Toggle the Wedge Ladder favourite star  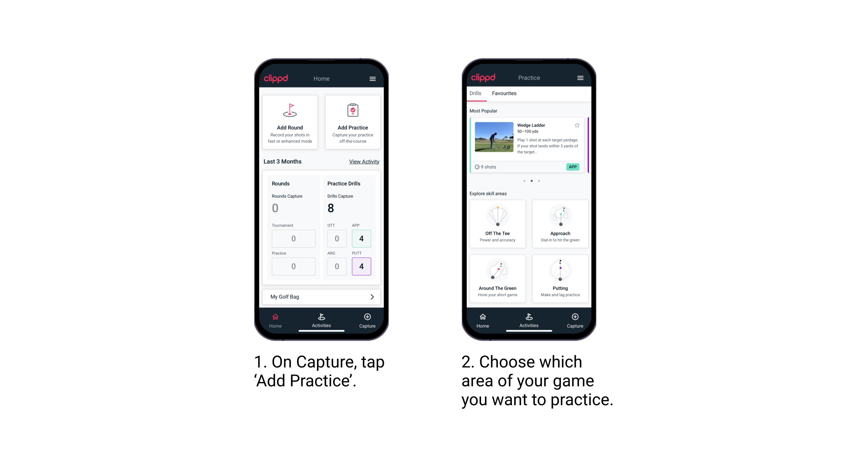pyautogui.click(x=575, y=125)
